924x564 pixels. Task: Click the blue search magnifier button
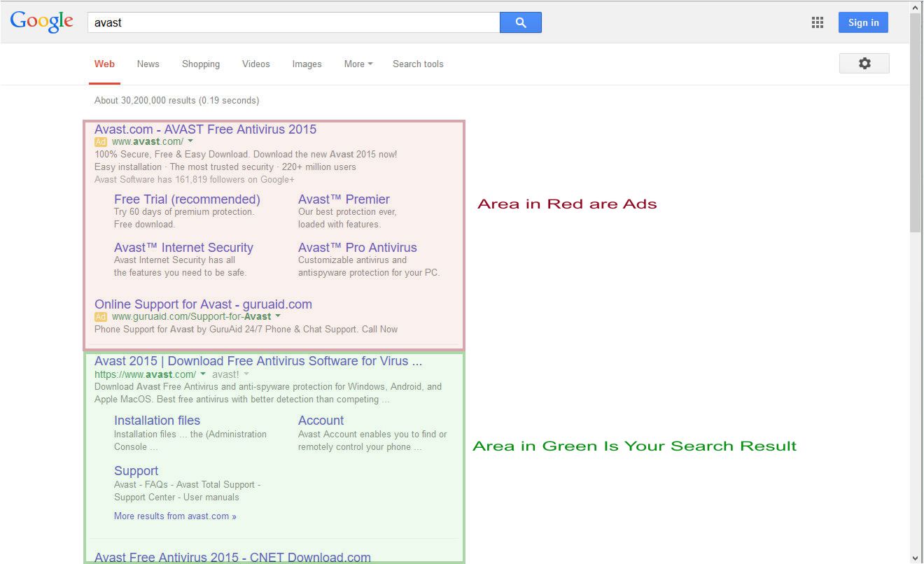point(520,22)
